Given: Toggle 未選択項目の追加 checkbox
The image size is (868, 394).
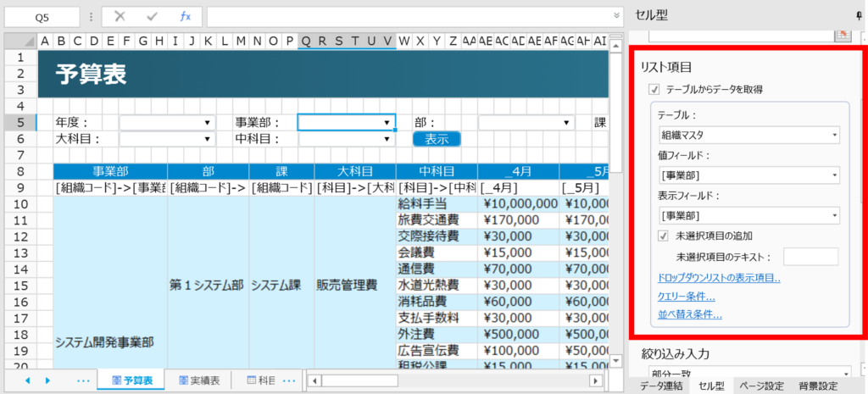Looking at the screenshot, I should pyautogui.click(x=663, y=236).
